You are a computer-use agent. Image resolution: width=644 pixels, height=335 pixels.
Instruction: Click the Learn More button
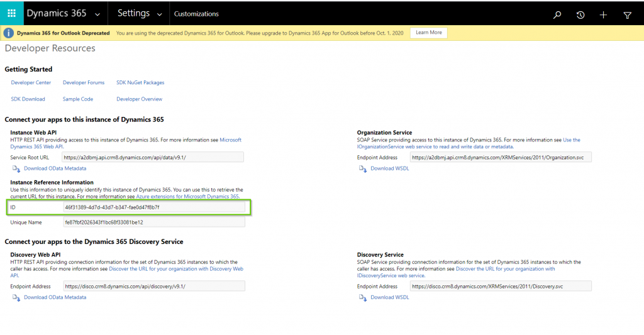[x=428, y=33]
